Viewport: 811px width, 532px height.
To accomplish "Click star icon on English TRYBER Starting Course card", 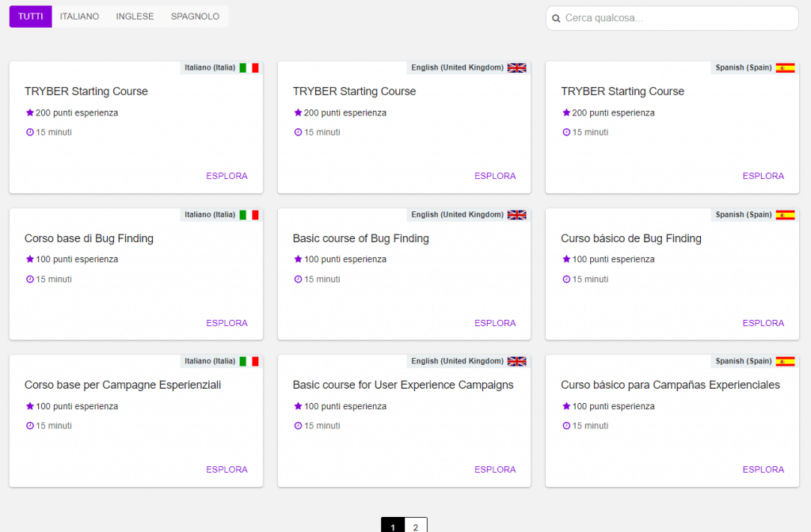I will click(298, 112).
